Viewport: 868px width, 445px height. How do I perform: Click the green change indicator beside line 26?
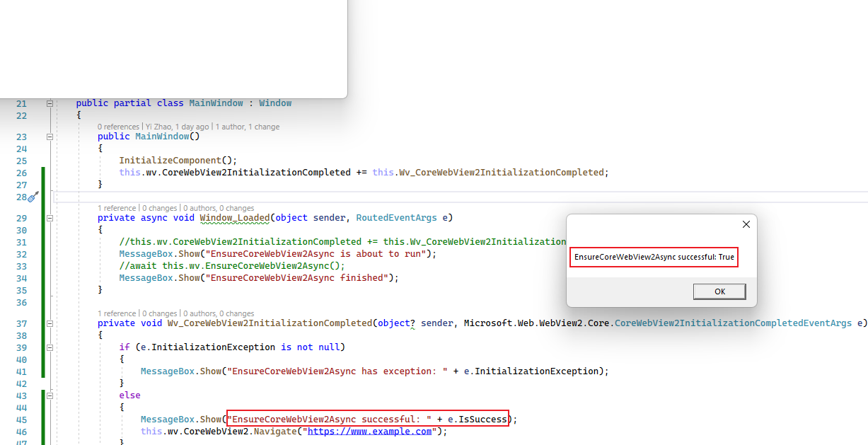click(42, 172)
